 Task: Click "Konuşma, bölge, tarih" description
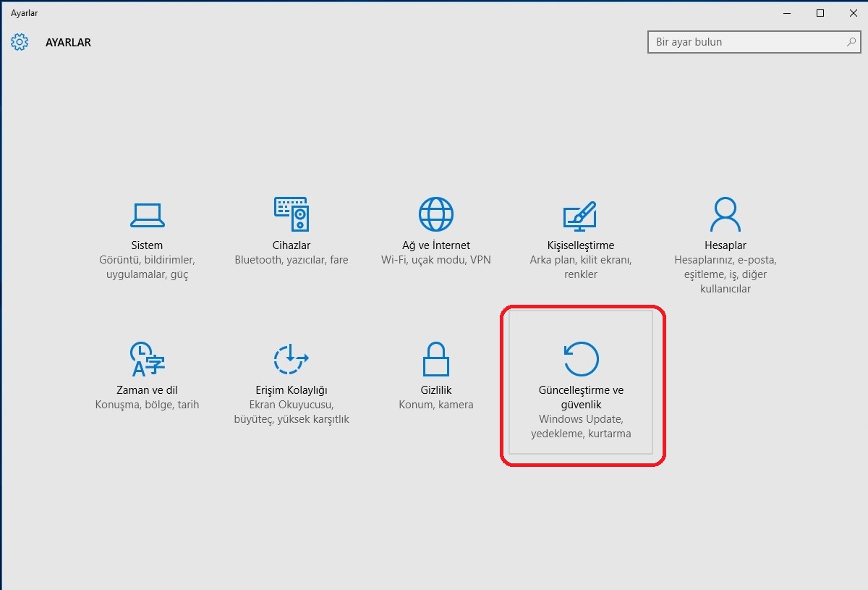point(147,405)
